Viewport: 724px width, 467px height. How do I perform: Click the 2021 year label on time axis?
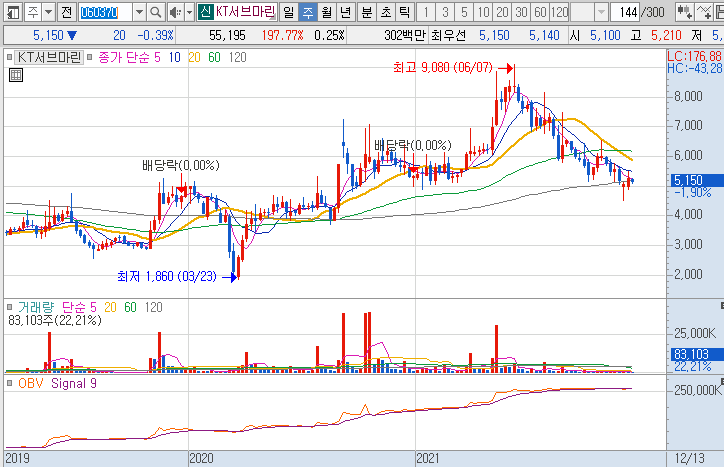point(428,458)
